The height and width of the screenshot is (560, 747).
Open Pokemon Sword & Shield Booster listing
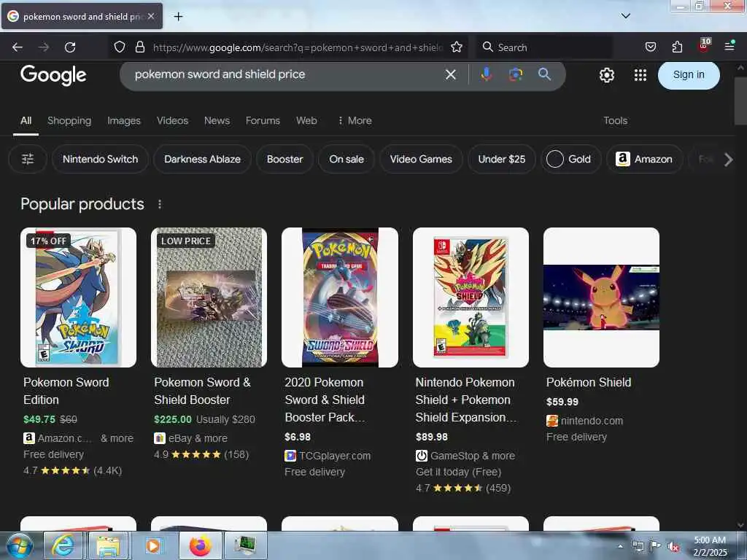click(x=202, y=391)
